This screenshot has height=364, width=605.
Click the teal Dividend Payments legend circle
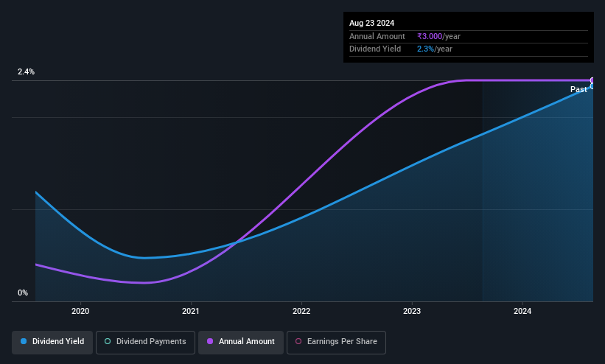pyautogui.click(x=108, y=341)
